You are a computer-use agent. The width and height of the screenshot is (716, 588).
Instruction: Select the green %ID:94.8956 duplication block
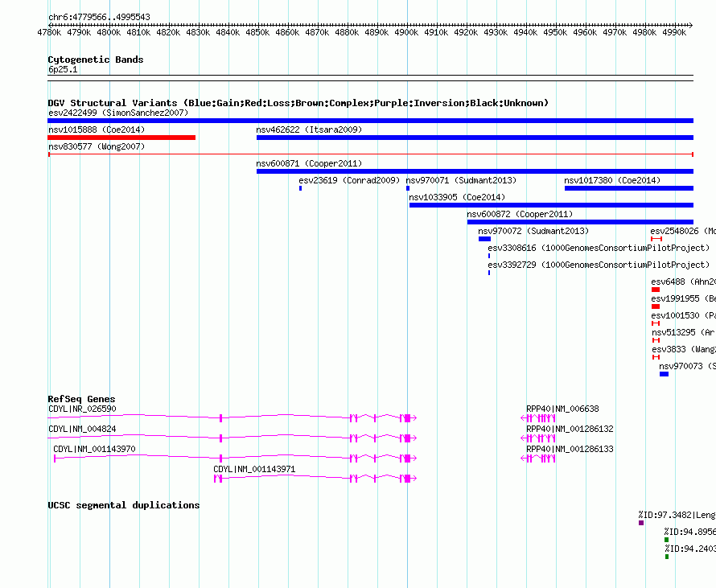click(x=667, y=540)
